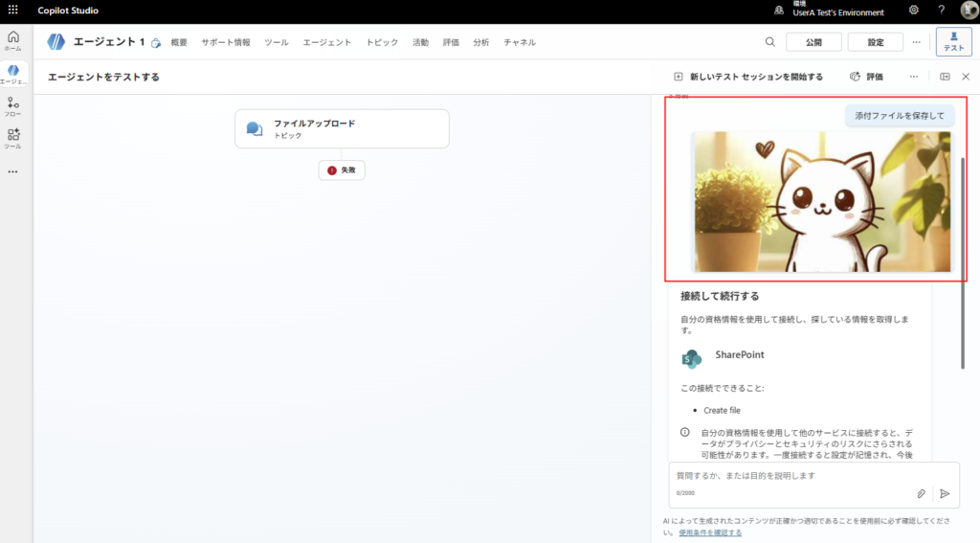Viewport: 980px width, 543px height.
Task: Click the chat panel scrollbar
Action: point(963,262)
